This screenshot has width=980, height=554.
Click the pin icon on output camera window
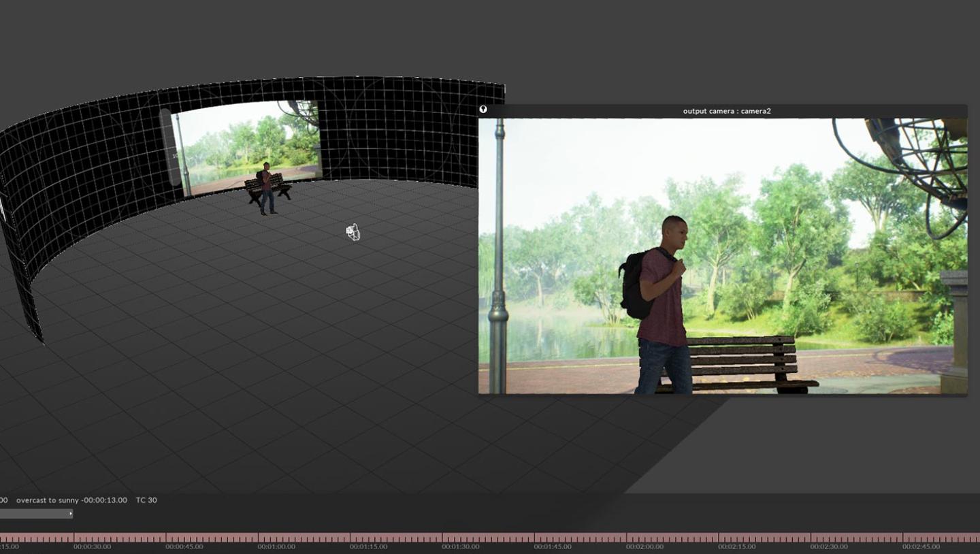pos(483,110)
